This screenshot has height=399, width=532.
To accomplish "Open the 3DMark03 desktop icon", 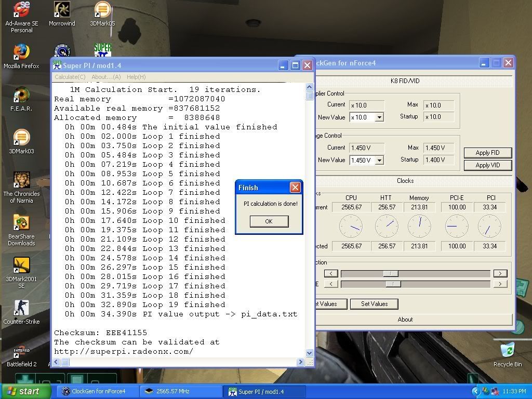I will click(21, 138).
